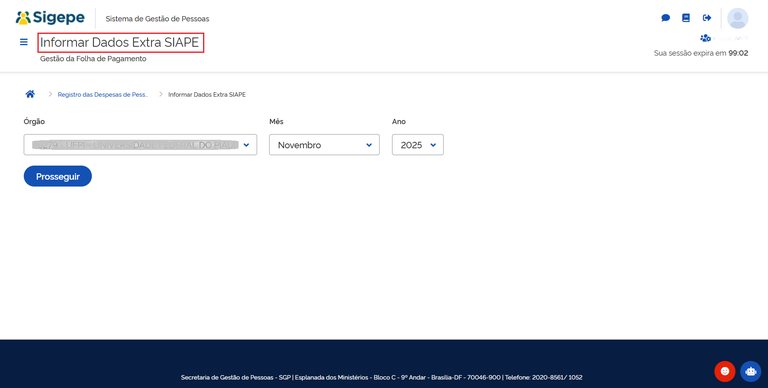Click the session expiry timer text
The width and height of the screenshot is (768, 388).
click(x=701, y=53)
